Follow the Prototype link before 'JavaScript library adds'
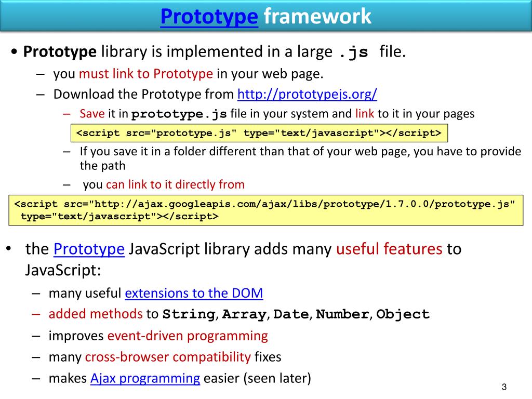This screenshot has height=399, width=532. (89, 249)
